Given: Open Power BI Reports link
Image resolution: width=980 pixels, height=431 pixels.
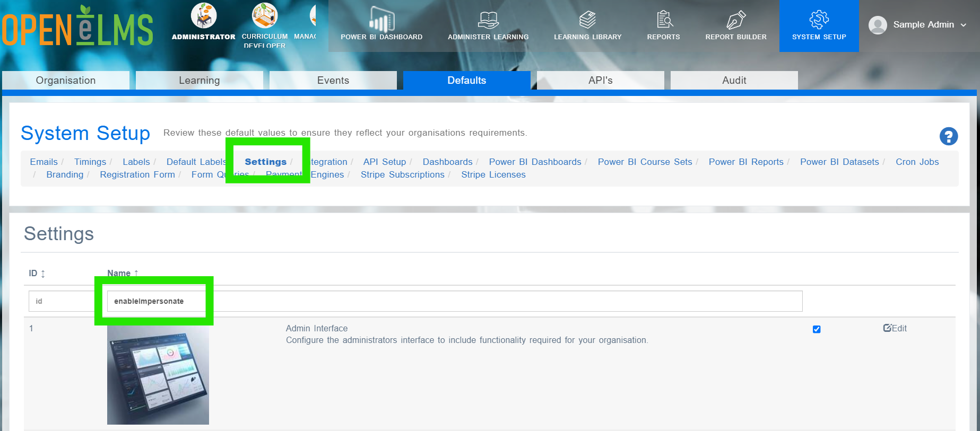Looking at the screenshot, I should 746,162.
